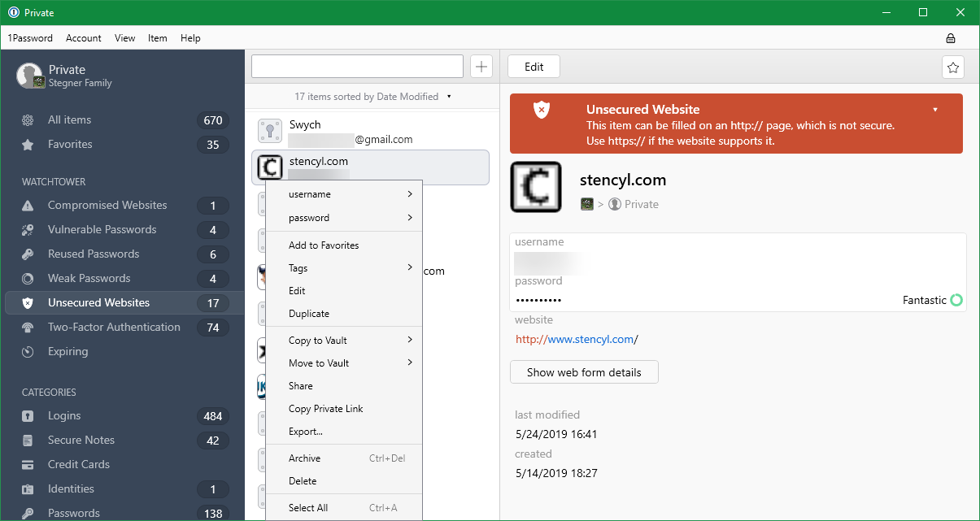Image resolution: width=980 pixels, height=521 pixels.
Task: Choose Duplicate from the context menu
Action: pos(310,314)
